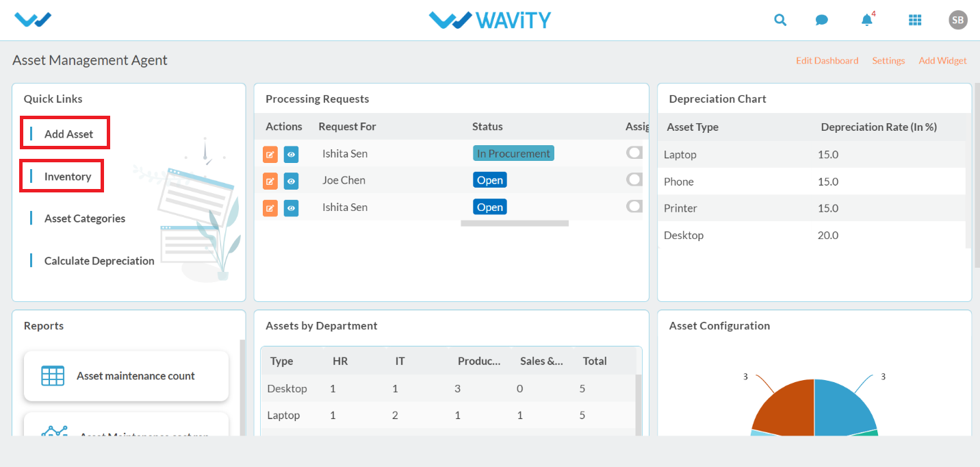The width and height of the screenshot is (980, 467).
Task: Click the Laptop row in Assets by Department
Action: click(x=448, y=415)
